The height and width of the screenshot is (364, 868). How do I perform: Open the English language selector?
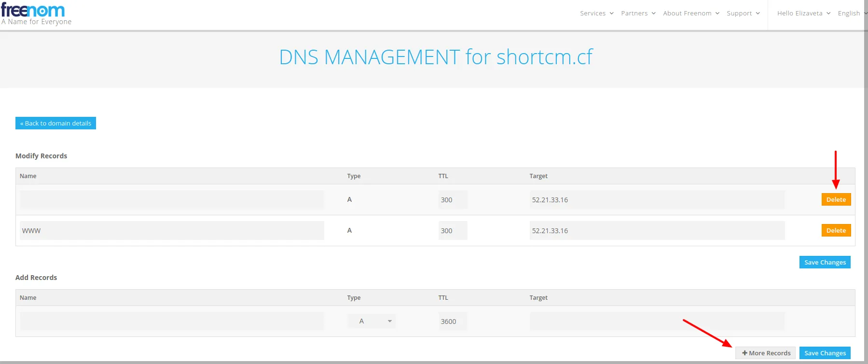(852, 14)
